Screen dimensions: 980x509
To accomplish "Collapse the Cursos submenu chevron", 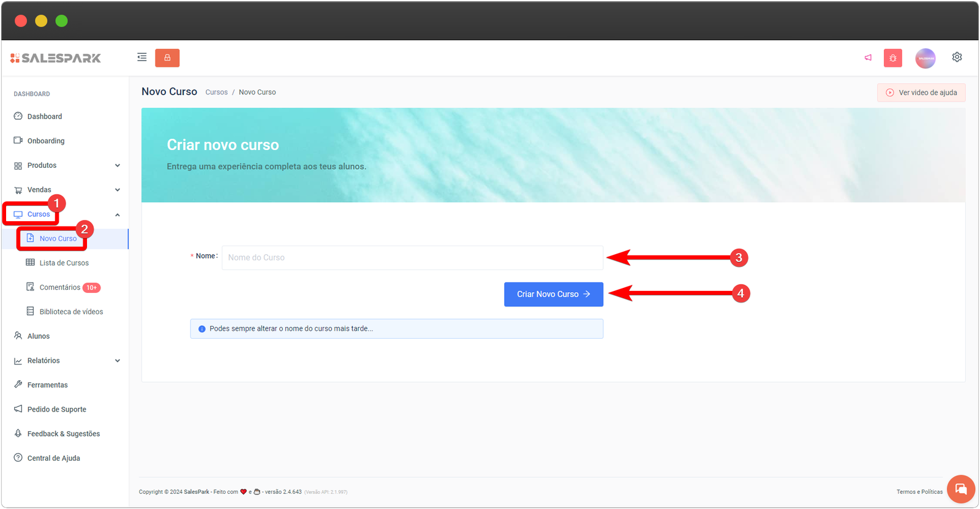I will 118,215.
